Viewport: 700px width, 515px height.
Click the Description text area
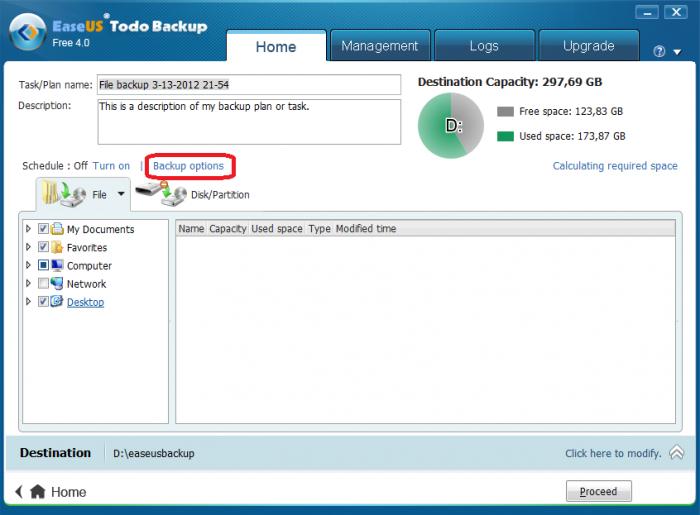tap(249, 122)
